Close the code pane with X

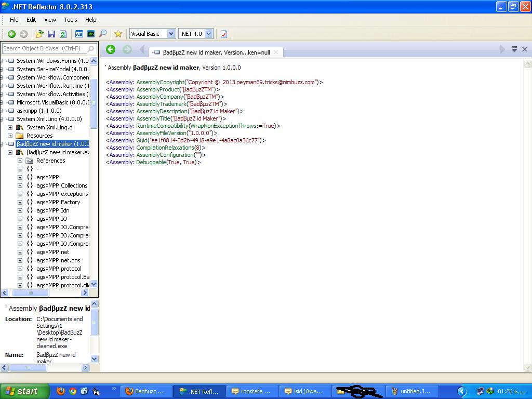[525, 49]
